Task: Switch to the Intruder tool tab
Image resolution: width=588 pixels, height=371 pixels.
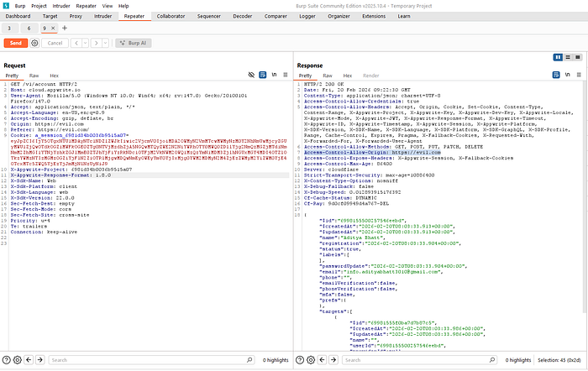Action: point(102,16)
